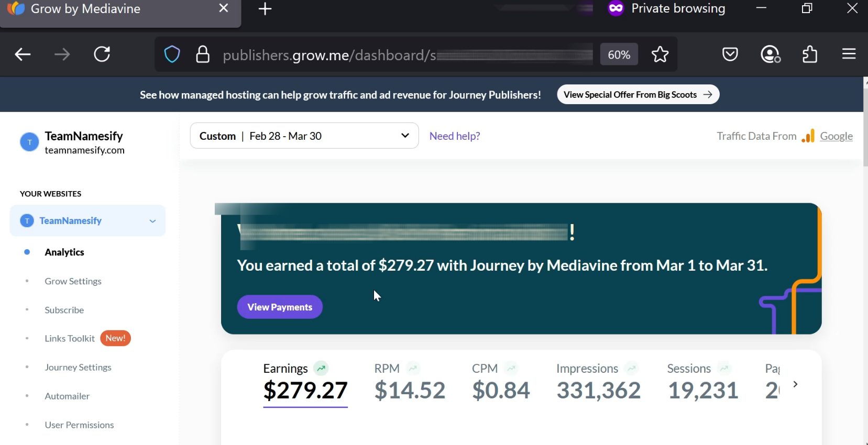Click the Private browsing mask icon

(x=616, y=8)
